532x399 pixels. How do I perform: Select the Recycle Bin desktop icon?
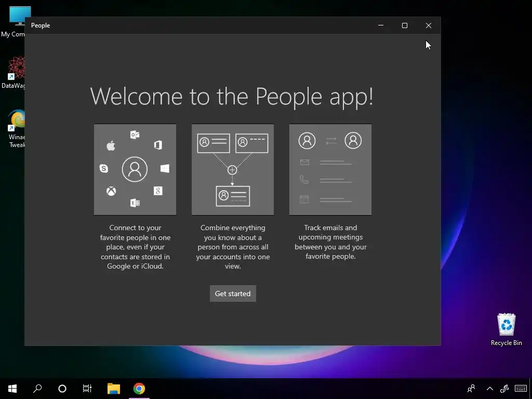(506, 329)
